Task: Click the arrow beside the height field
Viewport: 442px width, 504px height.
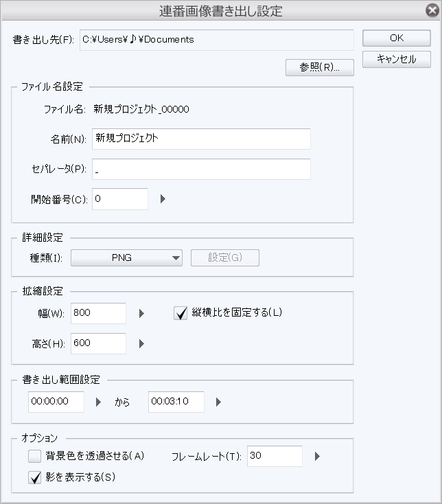Action: tap(141, 343)
